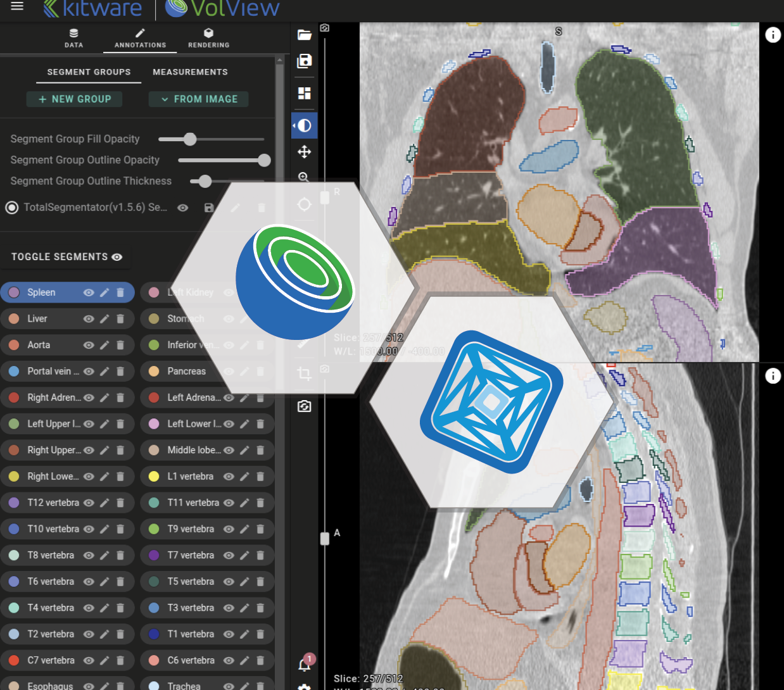This screenshot has height=690, width=784.
Task: Hide the Left Lower lobe segment
Action: point(229,424)
